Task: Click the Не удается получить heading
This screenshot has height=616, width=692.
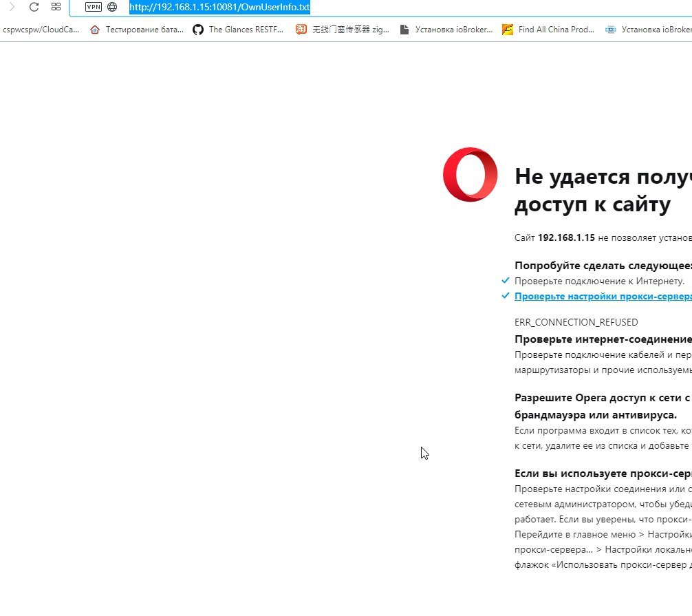Action: [603, 190]
